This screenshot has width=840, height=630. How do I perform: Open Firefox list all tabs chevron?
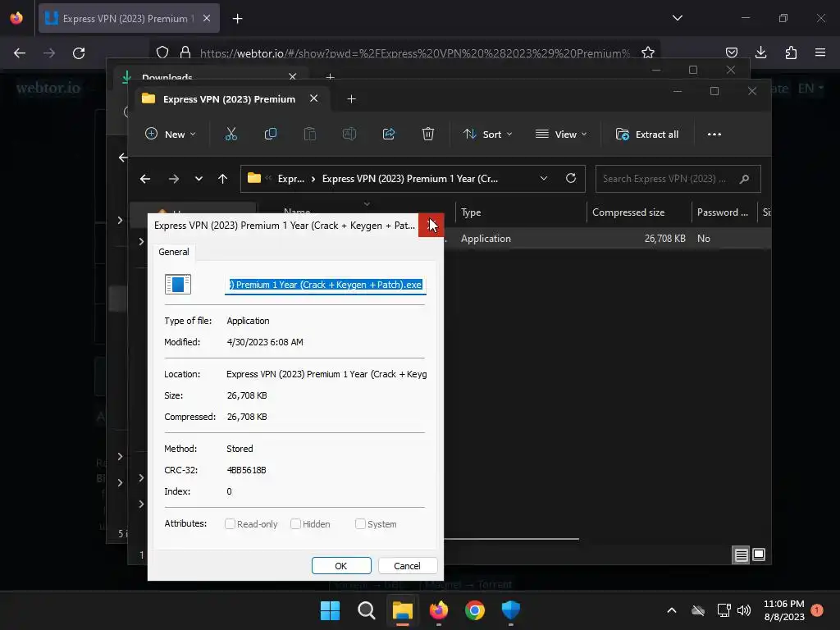[x=677, y=18]
